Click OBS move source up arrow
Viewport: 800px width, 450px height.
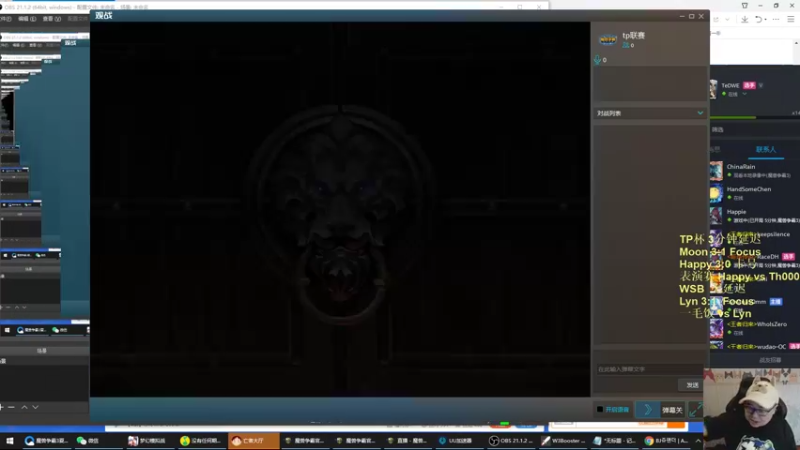pos(24,407)
